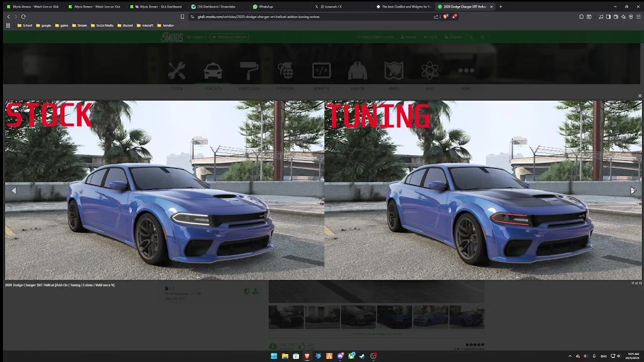This screenshot has height=362, width=644.
Task: Open the last dimmed gallery thumbnail
Action: pos(467,317)
